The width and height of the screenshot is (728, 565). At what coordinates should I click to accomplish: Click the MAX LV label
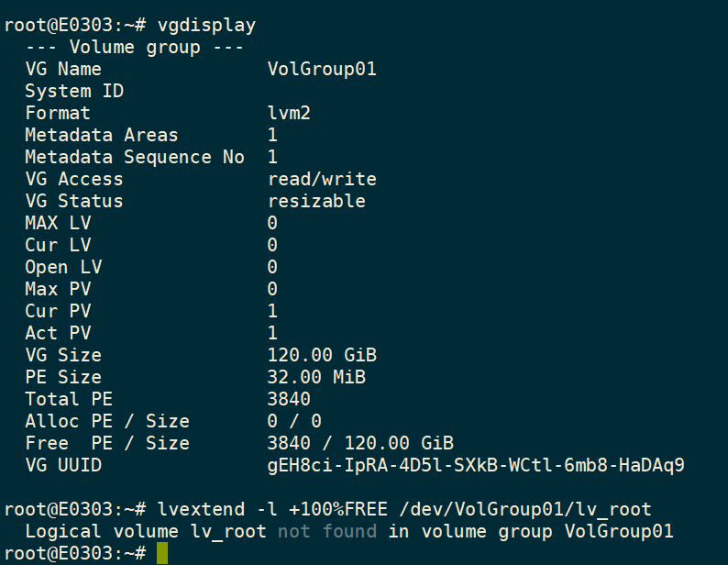(58, 223)
